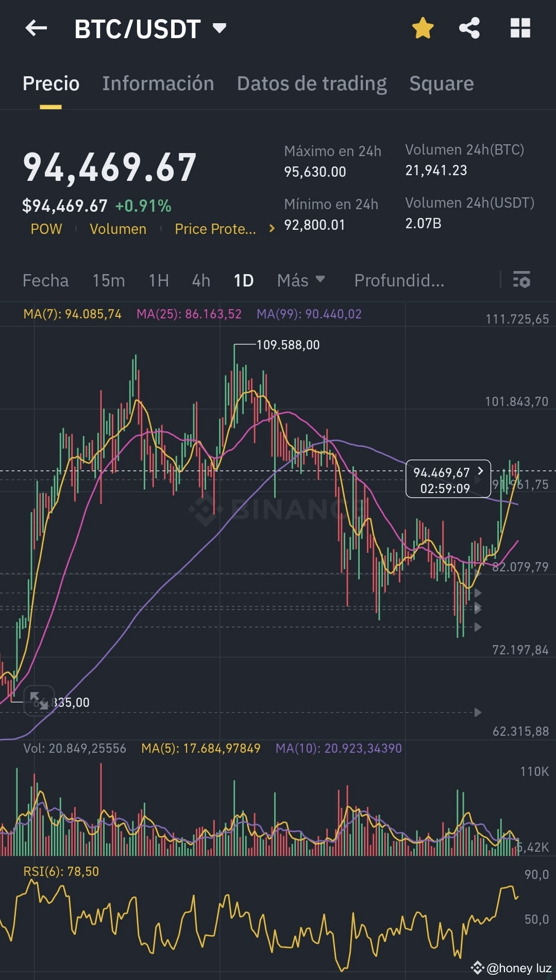Switch to the Square tab
Viewport: 556px width, 980px height.
coord(442,83)
